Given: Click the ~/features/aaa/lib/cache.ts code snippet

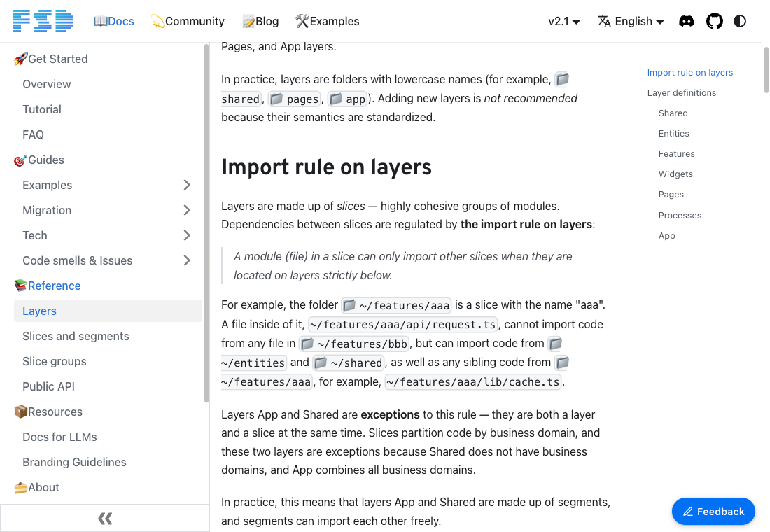Looking at the screenshot, I should (473, 382).
